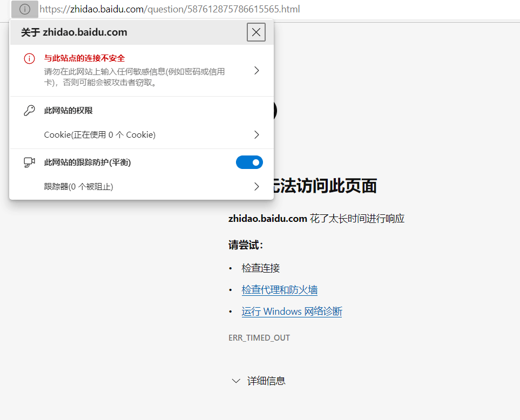This screenshot has height=420, width=520.
Task: Open the Cookie(正在使用 0 个 Cookie) entry
Action: (141, 134)
